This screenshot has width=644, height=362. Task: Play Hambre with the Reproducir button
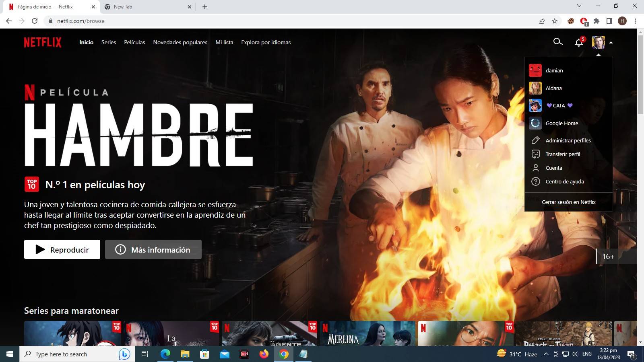62,249
